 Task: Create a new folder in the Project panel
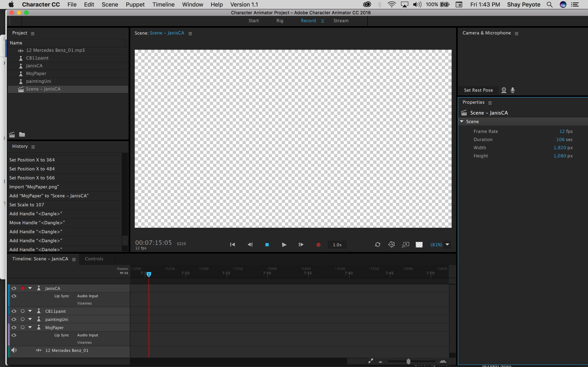[22, 135]
